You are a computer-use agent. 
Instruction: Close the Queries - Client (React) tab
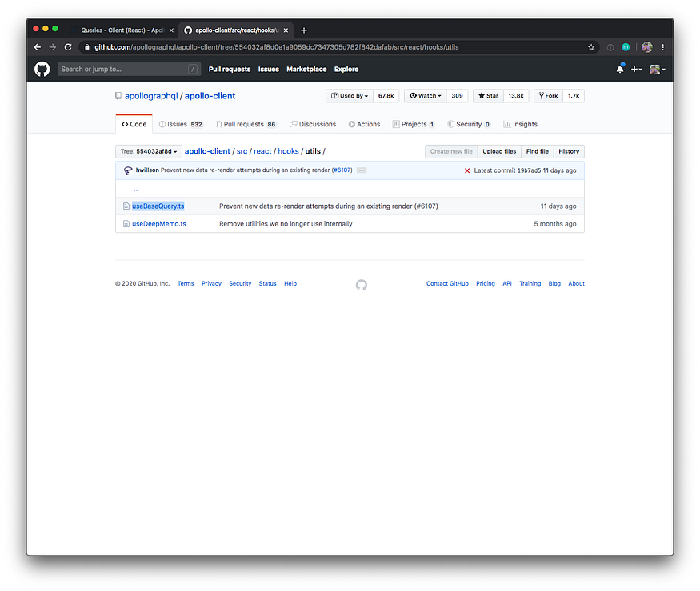171,30
